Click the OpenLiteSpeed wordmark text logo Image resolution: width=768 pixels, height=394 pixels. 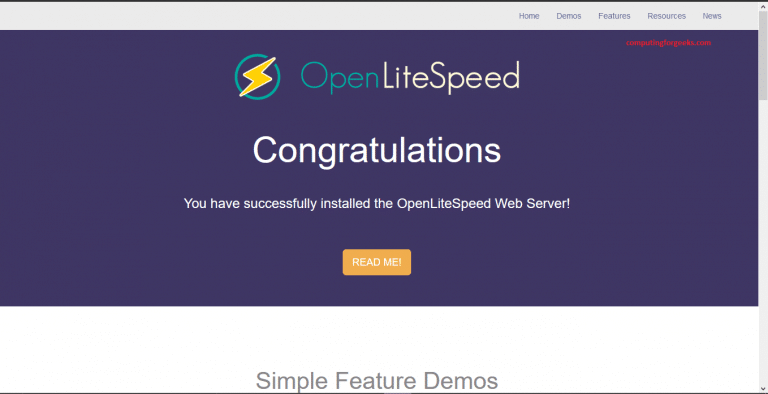point(409,78)
